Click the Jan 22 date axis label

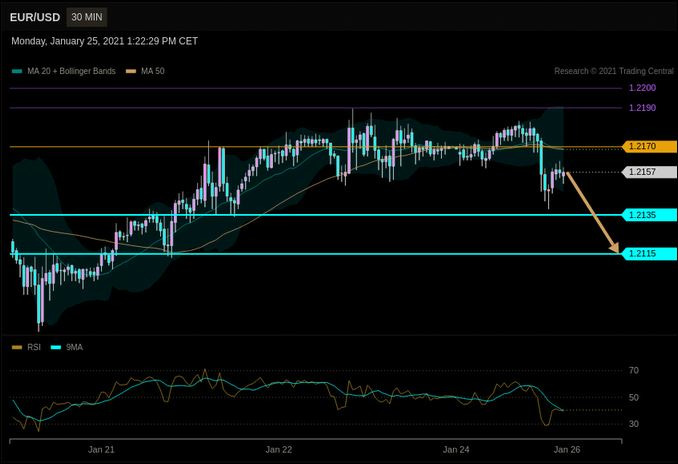coord(278,450)
